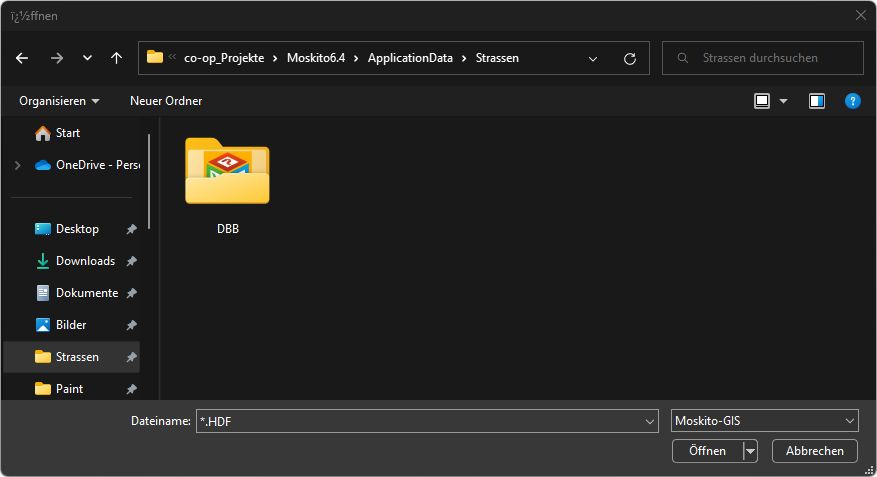Toggle the preview pane icon
The width and height of the screenshot is (877, 477).
(817, 101)
